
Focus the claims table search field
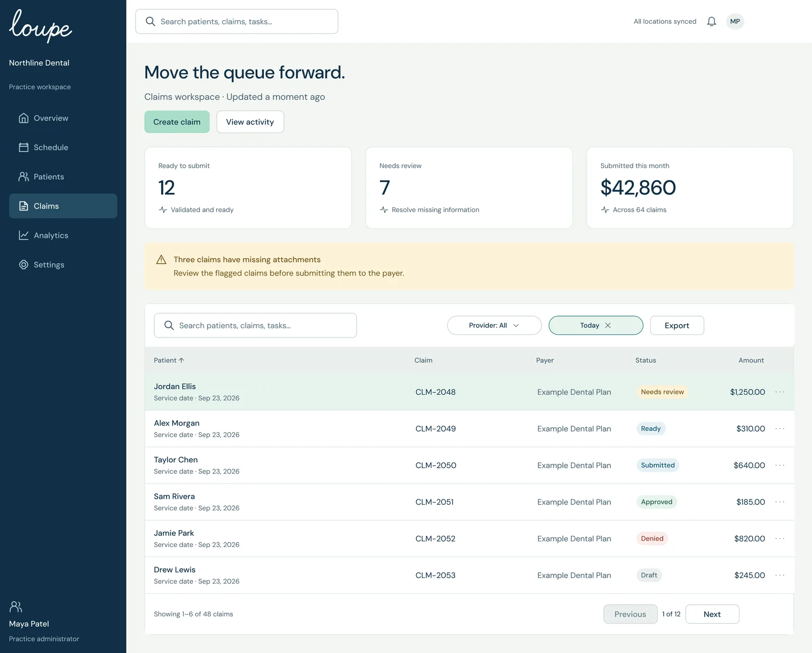tap(255, 326)
